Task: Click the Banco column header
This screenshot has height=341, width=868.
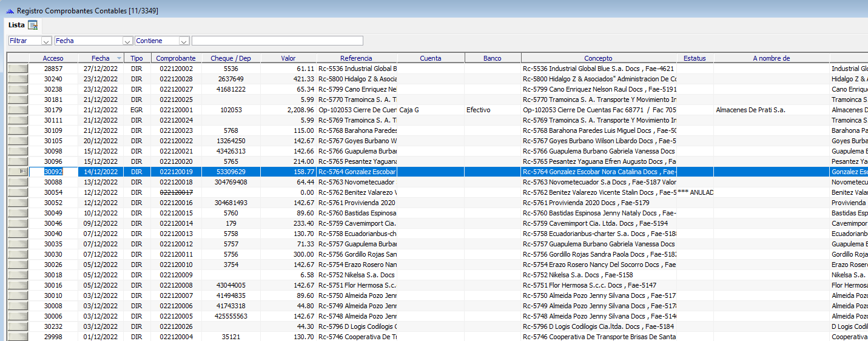Action: pos(493,58)
